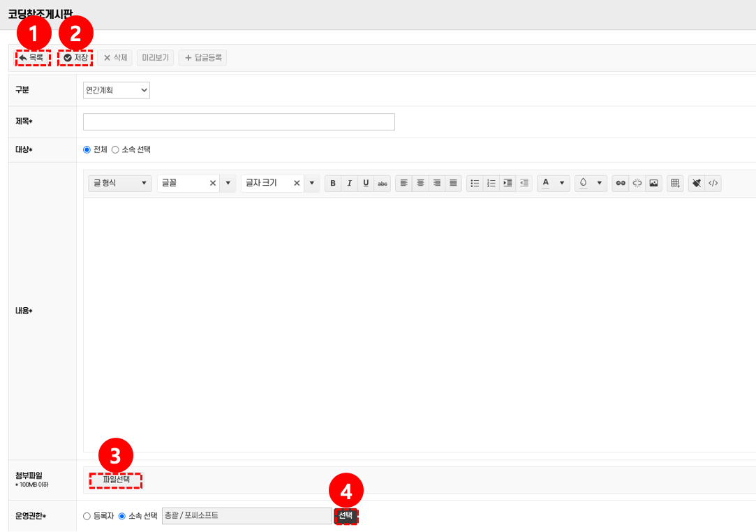Center align the text
This screenshot has width=756, height=532.
420,184
